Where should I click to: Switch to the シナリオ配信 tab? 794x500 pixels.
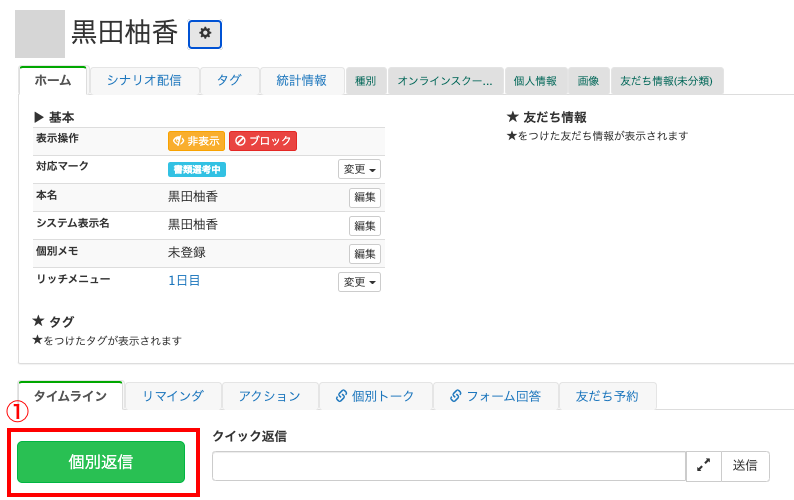click(x=143, y=81)
